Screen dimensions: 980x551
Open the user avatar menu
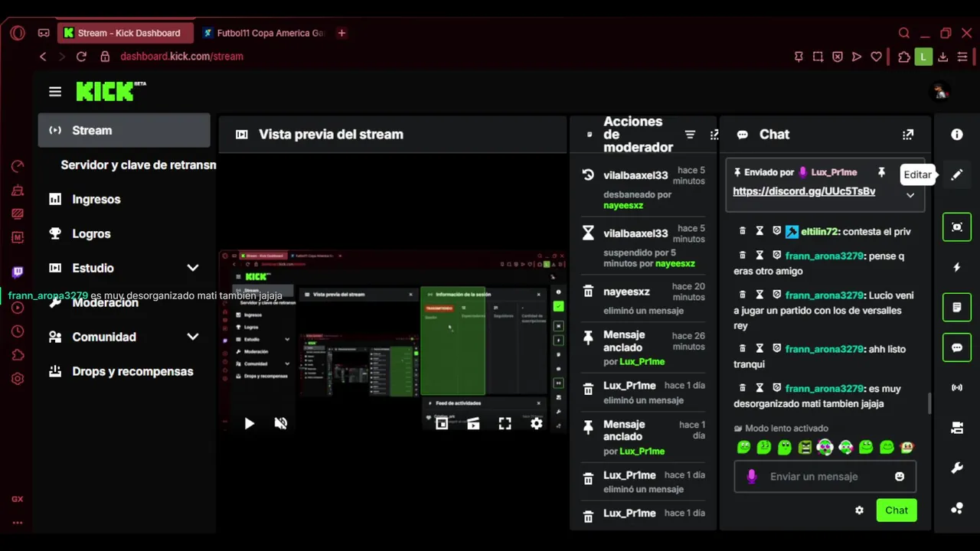tap(940, 92)
